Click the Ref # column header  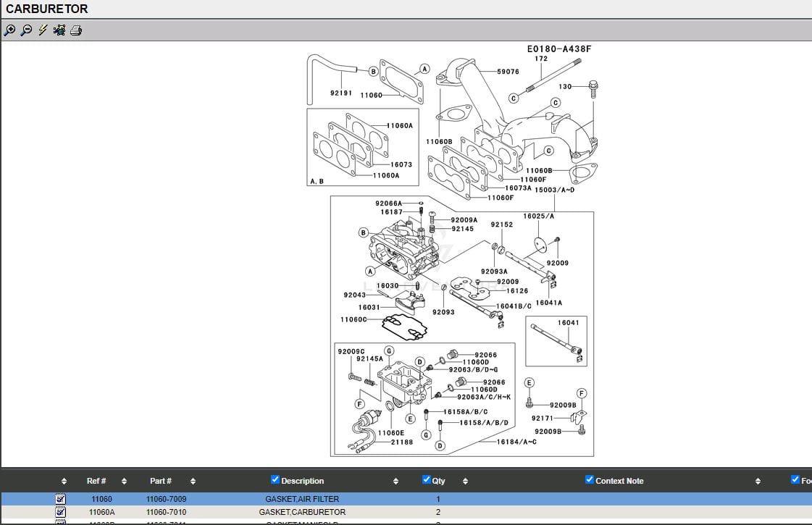(96, 481)
